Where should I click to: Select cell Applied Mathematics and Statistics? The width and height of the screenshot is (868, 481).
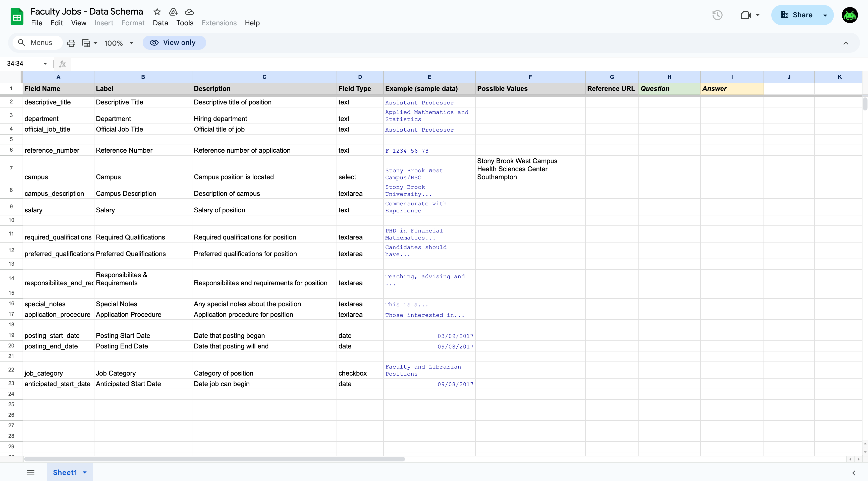click(x=429, y=115)
